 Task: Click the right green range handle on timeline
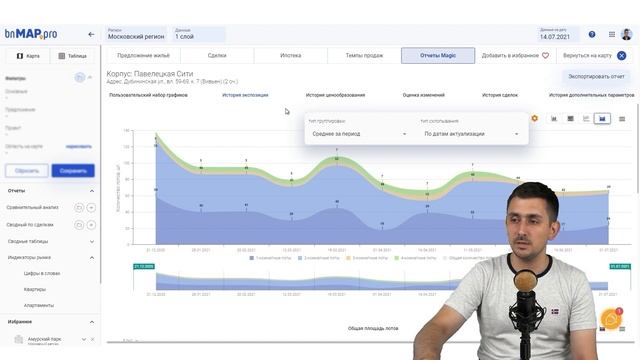pyautogui.click(x=620, y=267)
